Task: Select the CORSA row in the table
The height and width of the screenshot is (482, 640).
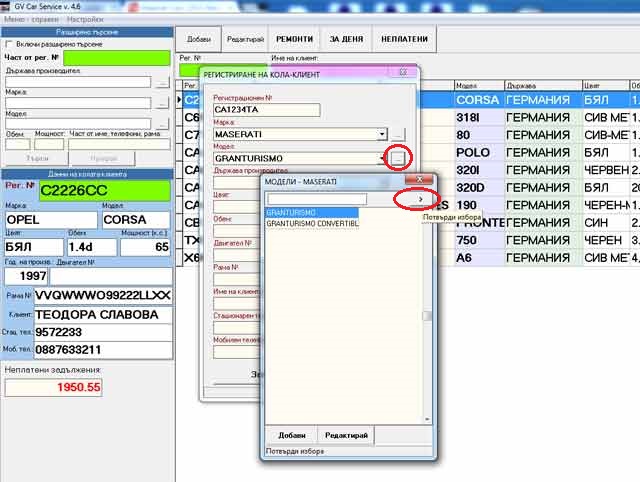Action: 408,100
